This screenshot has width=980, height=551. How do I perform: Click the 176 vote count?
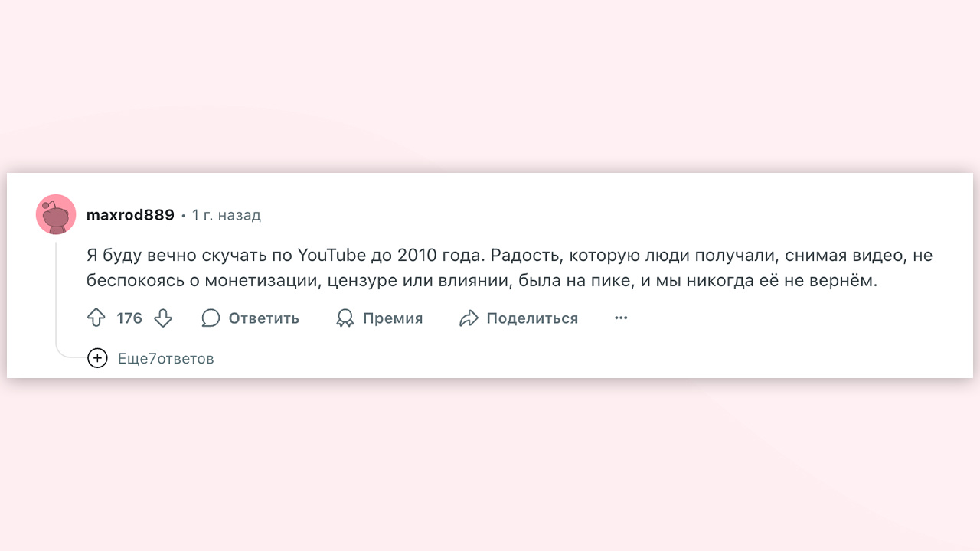click(129, 318)
